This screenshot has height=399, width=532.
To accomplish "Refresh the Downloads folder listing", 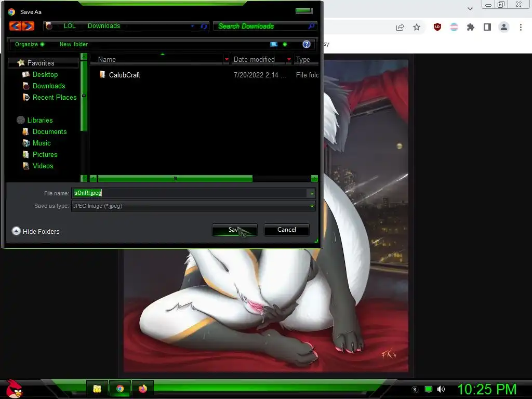I will coord(204,26).
